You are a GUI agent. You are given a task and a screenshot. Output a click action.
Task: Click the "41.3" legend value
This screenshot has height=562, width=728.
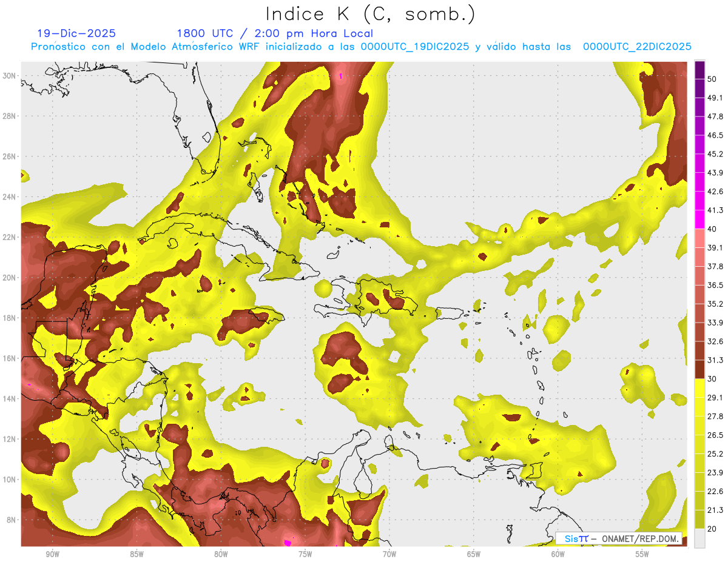715,210
